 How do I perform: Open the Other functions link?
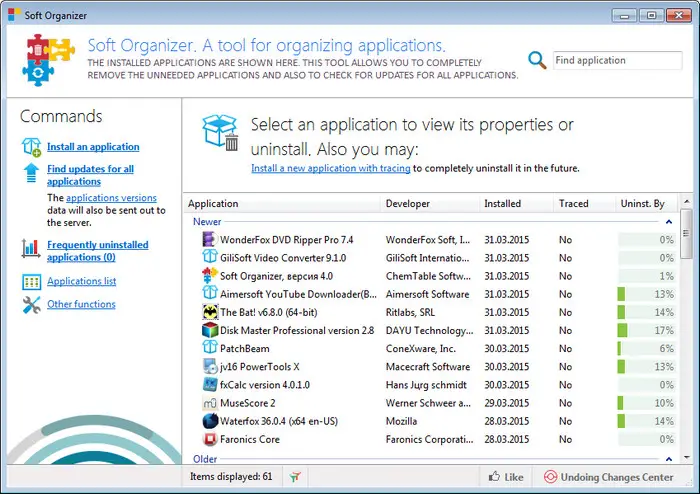click(x=81, y=304)
